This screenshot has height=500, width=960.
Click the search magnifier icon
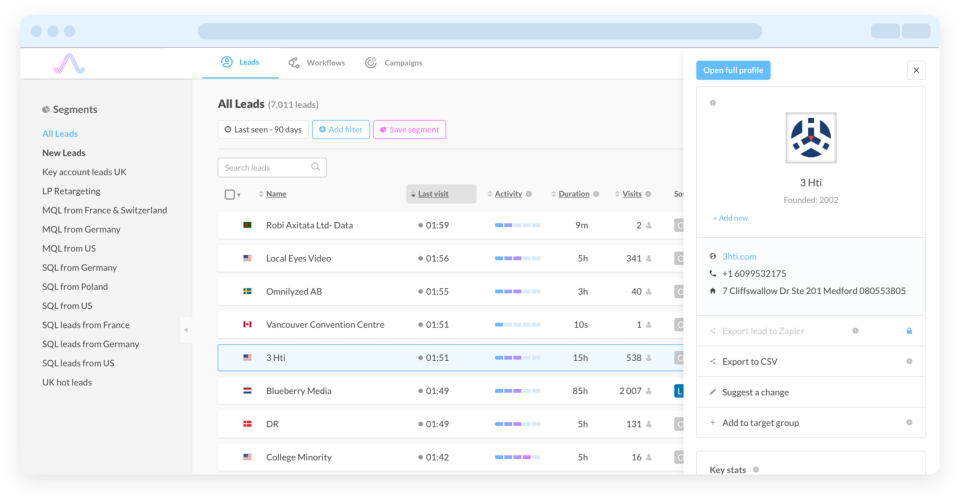(x=315, y=167)
